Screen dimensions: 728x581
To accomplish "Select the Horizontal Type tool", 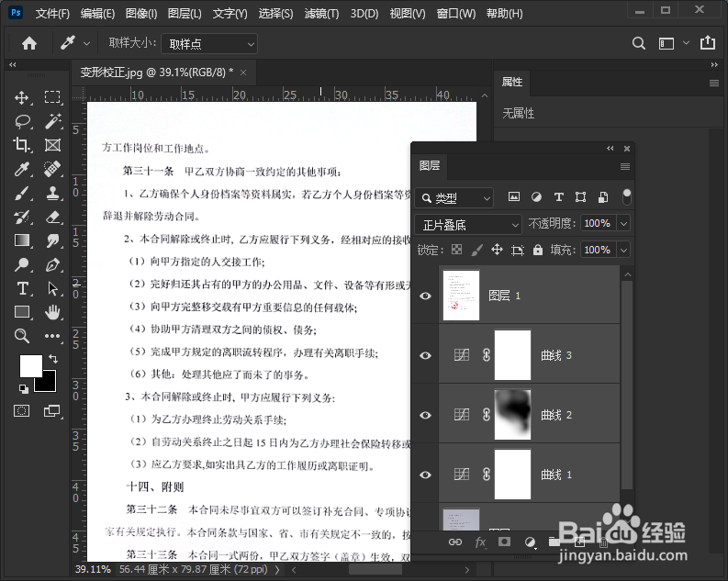I will 22,288.
